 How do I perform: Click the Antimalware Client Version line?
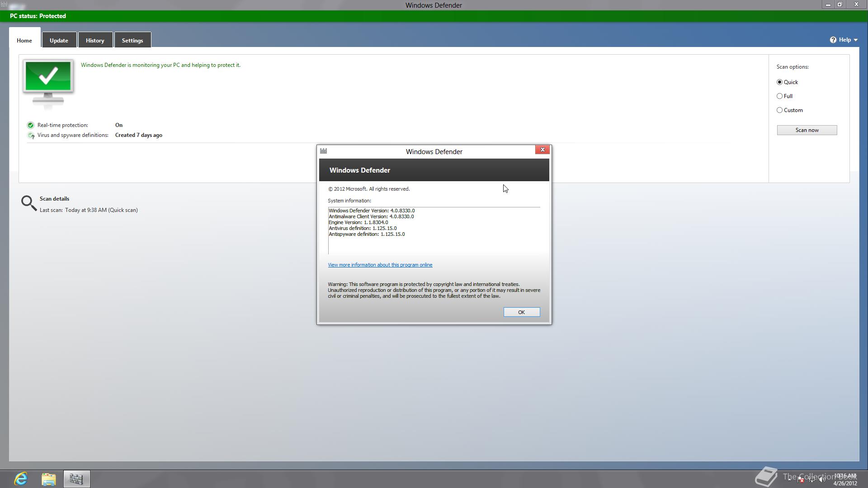(x=371, y=216)
